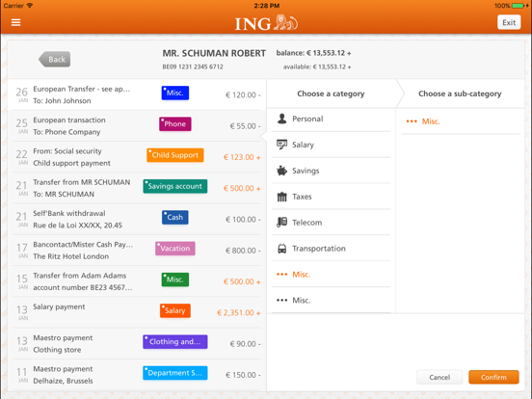Click the sub-category Misc. dots icon
The image size is (532, 399).
coord(412,121)
